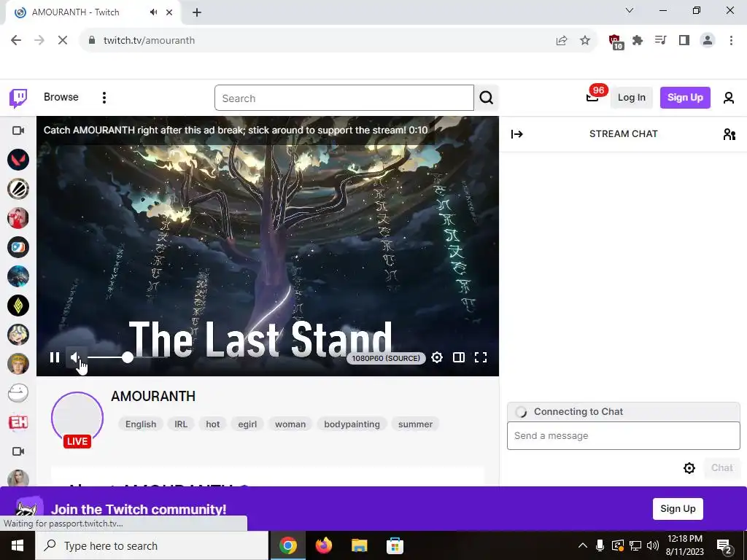Focus the Twitch Search field
The height and width of the screenshot is (560, 747).
pos(344,98)
